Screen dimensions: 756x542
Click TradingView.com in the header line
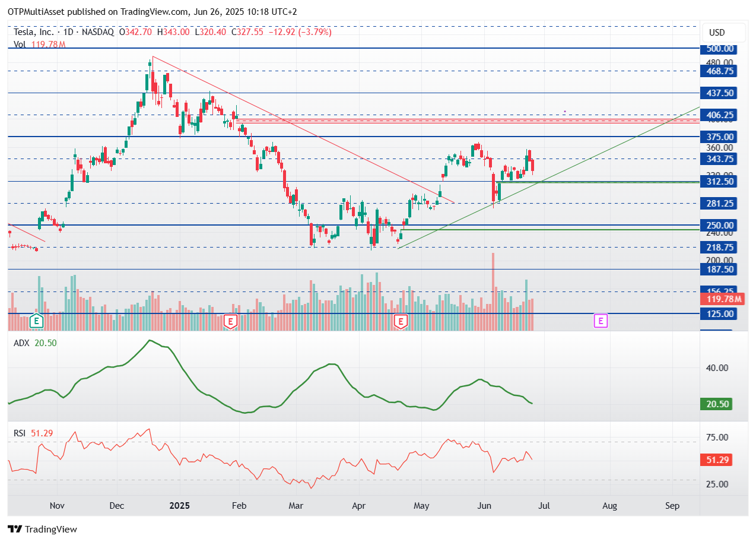coord(153,11)
